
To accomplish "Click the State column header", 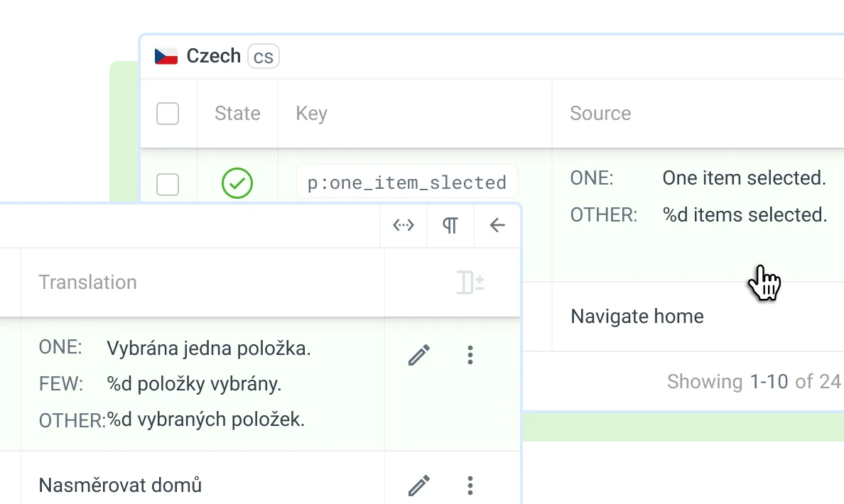I will coord(237,114).
